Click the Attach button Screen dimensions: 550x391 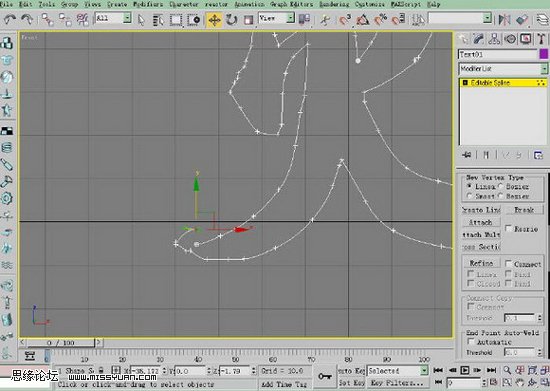point(481,222)
